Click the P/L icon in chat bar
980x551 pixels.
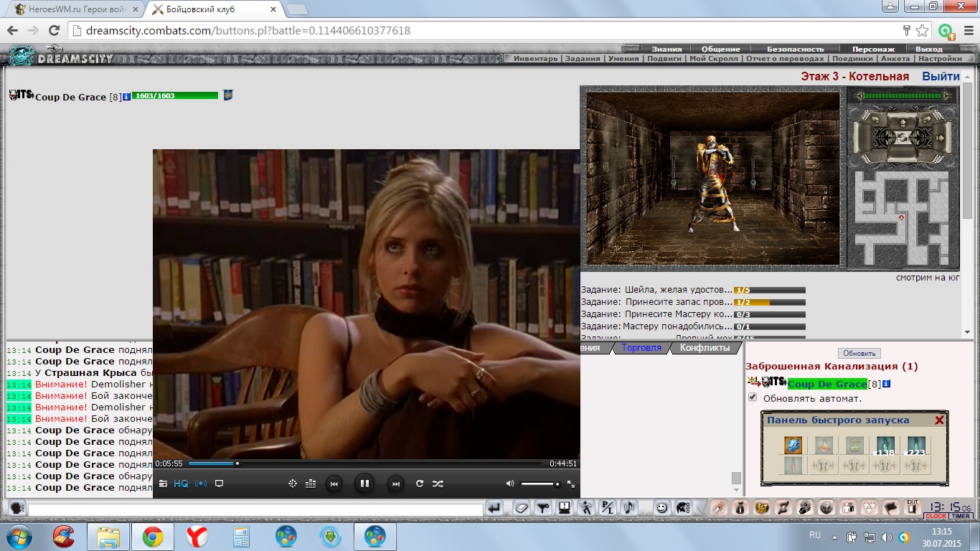point(607,508)
